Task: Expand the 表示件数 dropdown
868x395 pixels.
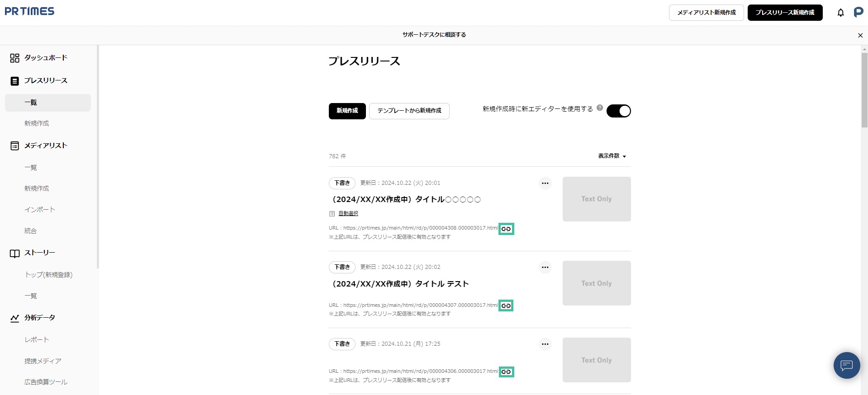Action: 612,156
